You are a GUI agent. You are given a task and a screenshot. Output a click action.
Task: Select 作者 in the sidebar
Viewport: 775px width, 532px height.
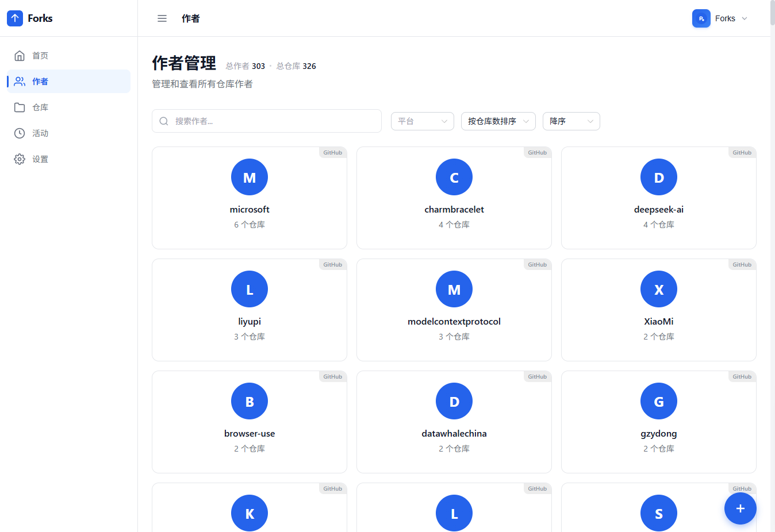tap(69, 82)
